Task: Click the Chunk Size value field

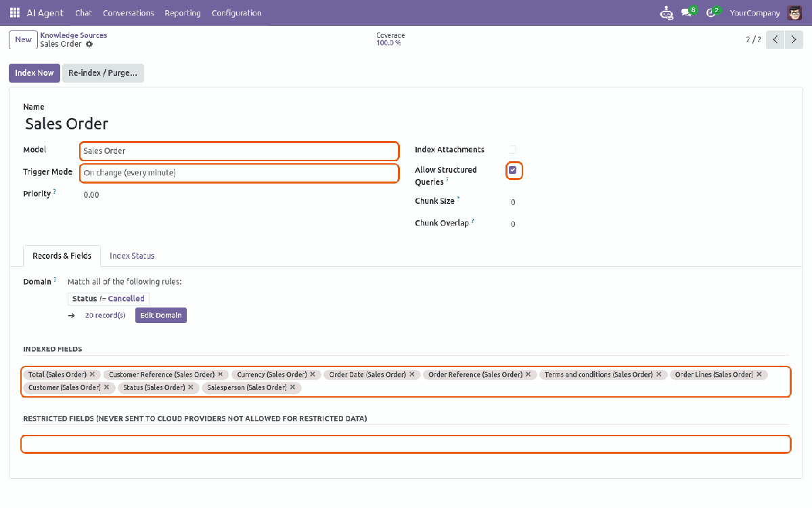Action: coord(513,202)
